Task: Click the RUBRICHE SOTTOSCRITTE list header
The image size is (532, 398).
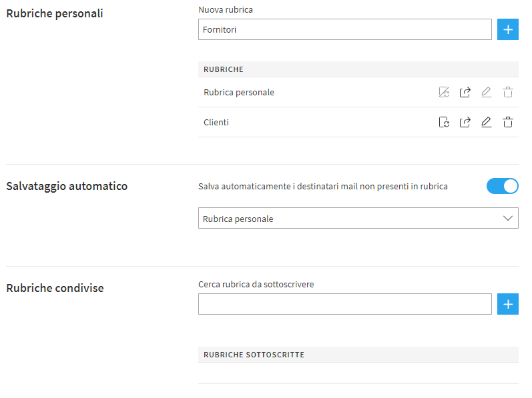Action: click(254, 355)
